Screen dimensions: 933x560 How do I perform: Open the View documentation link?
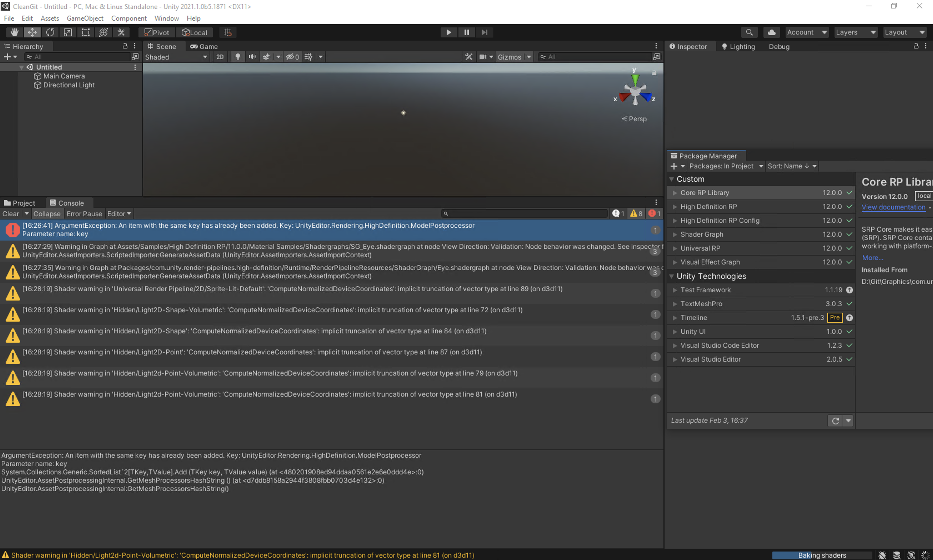893,207
